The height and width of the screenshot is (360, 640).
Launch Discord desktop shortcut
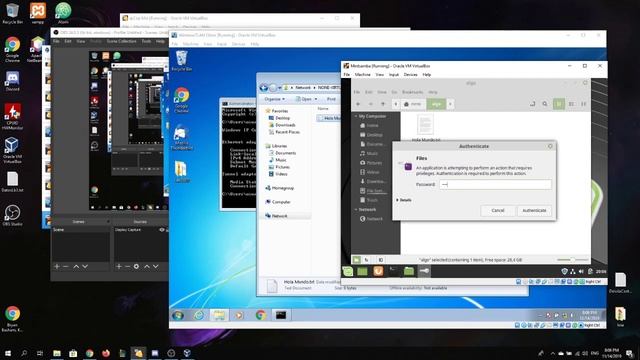click(x=12, y=81)
